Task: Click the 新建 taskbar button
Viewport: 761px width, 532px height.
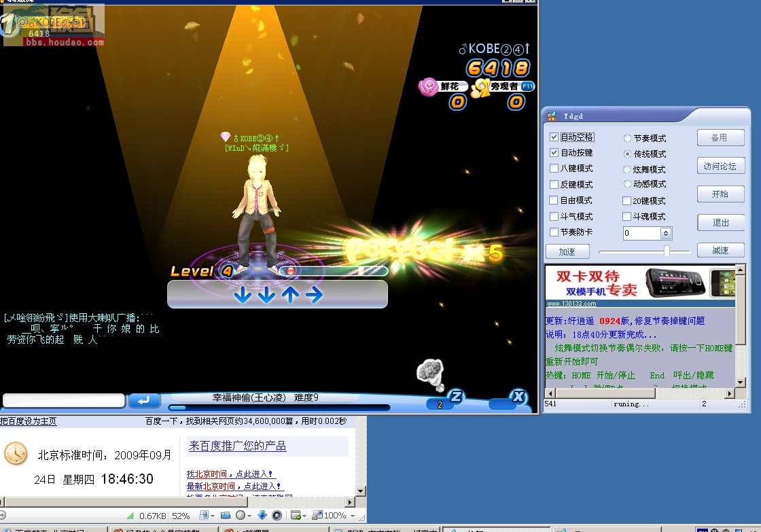Action: point(386,529)
